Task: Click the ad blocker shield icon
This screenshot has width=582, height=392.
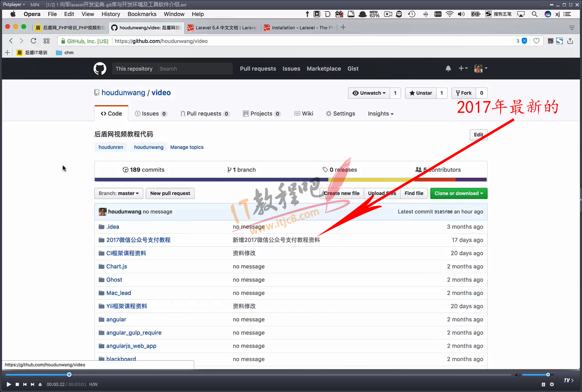Action: coord(524,41)
